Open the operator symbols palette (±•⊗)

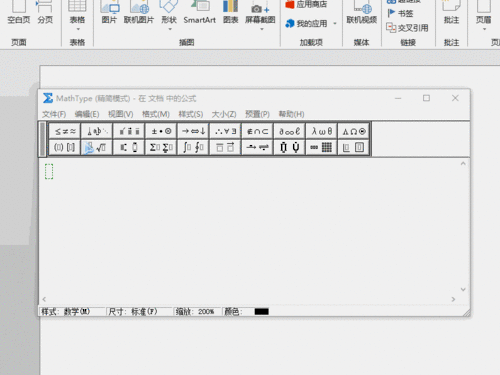click(x=161, y=131)
